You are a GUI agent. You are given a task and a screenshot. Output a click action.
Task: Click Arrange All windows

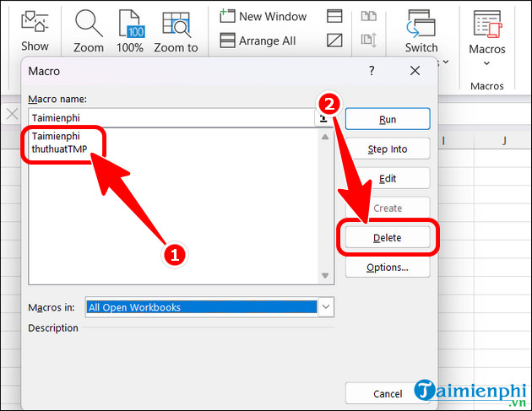(258, 41)
